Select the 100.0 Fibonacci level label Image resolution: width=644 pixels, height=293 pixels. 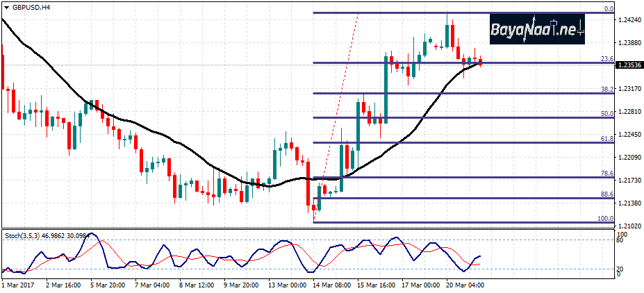[605, 219]
